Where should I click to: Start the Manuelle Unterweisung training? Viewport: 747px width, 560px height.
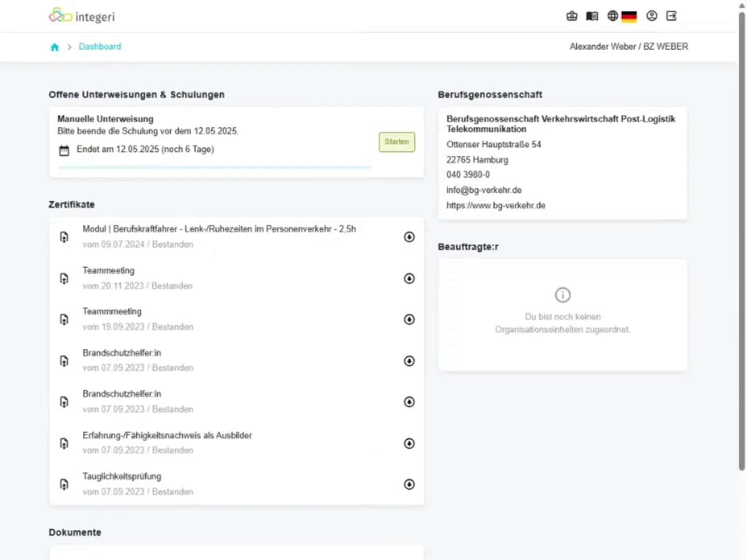pos(397,142)
